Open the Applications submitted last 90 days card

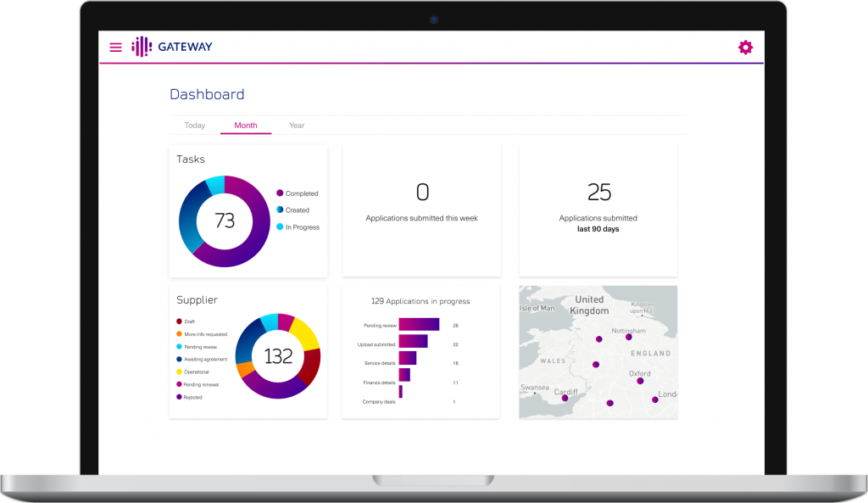[598, 210]
